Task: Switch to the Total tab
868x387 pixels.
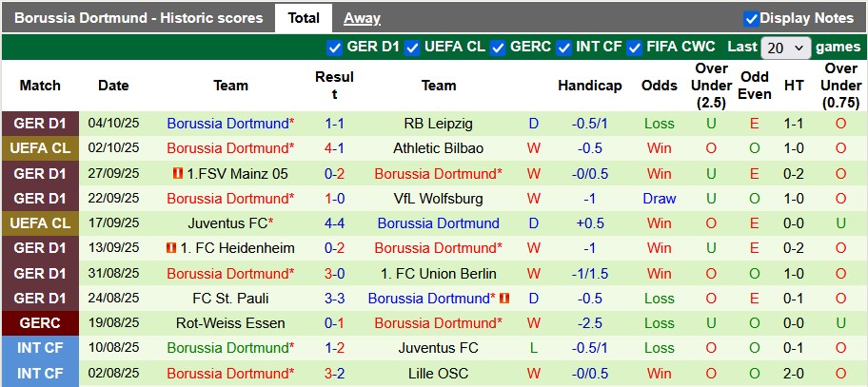Action: point(304,18)
